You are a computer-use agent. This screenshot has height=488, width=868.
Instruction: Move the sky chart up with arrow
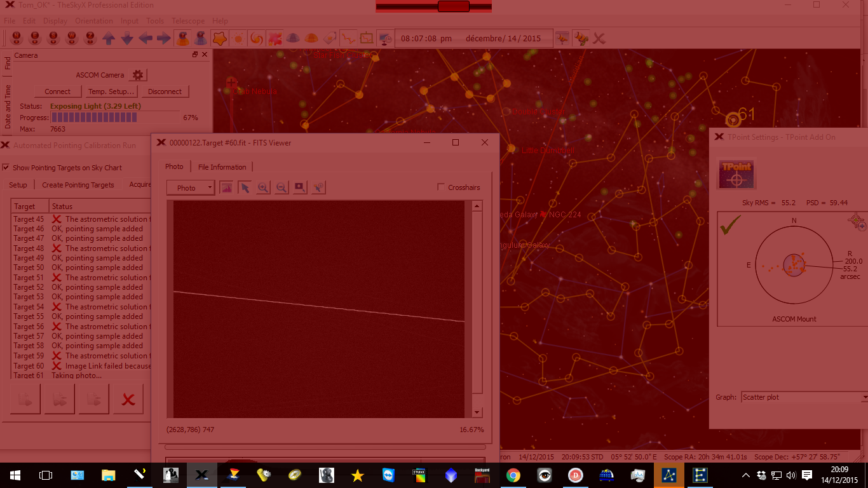tap(109, 38)
